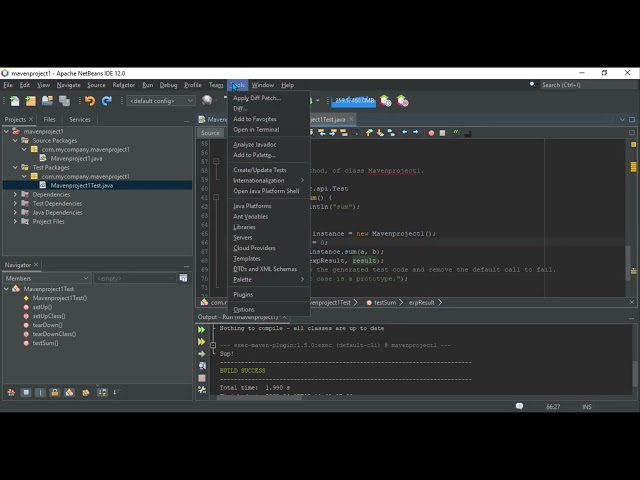Toggle Sort by Source down-arrow in Navigator
The width and height of the screenshot is (640, 480).
[115, 392]
